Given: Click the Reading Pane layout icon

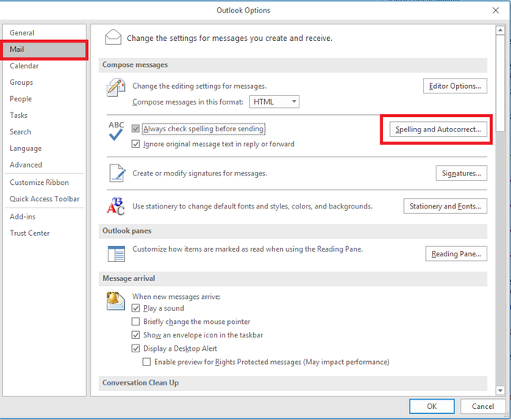Looking at the screenshot, I should tap(116, 254).
